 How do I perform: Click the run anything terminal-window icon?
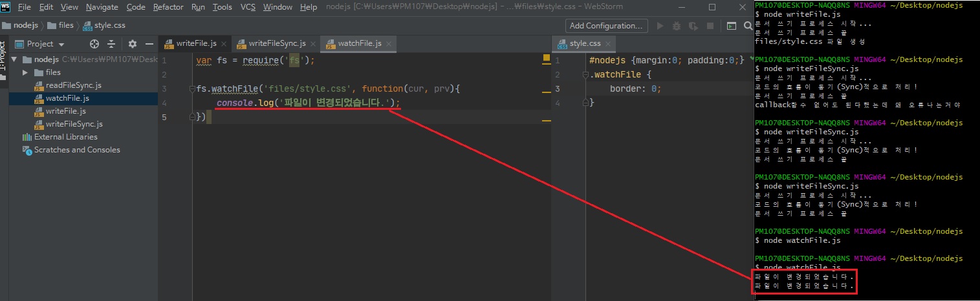click(731, 26)
